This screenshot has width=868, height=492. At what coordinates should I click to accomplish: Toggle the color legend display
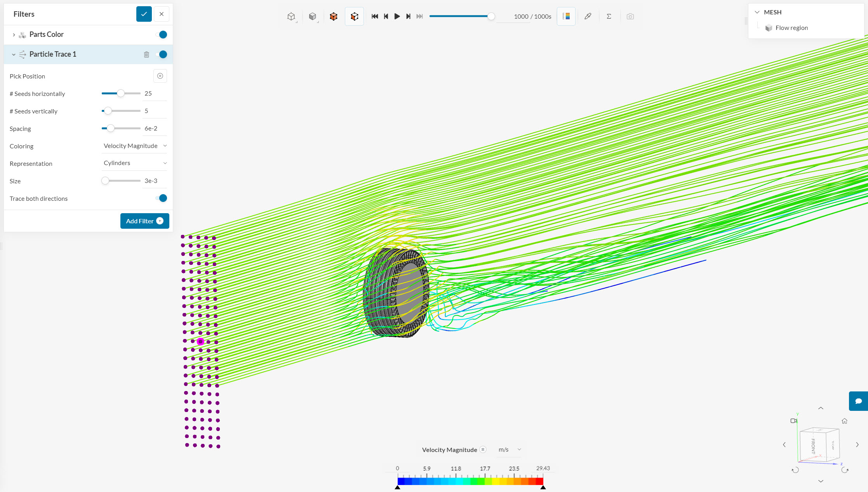(566, 16)
